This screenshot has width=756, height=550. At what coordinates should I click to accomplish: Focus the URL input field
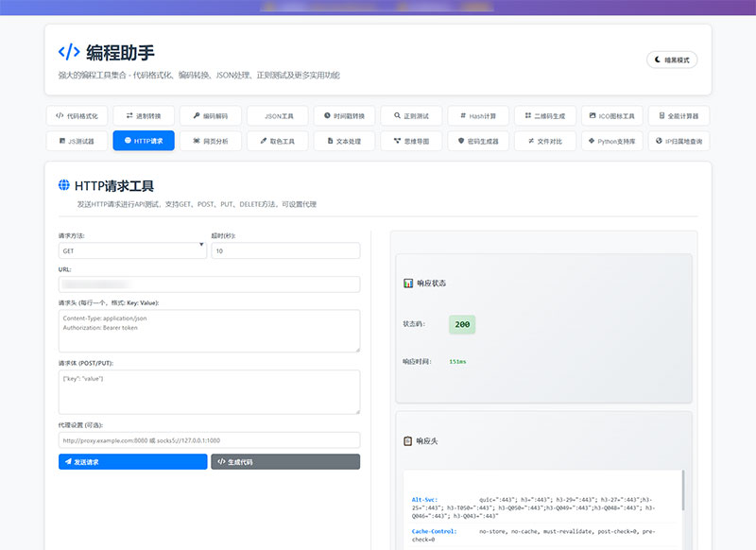[209, 284]
